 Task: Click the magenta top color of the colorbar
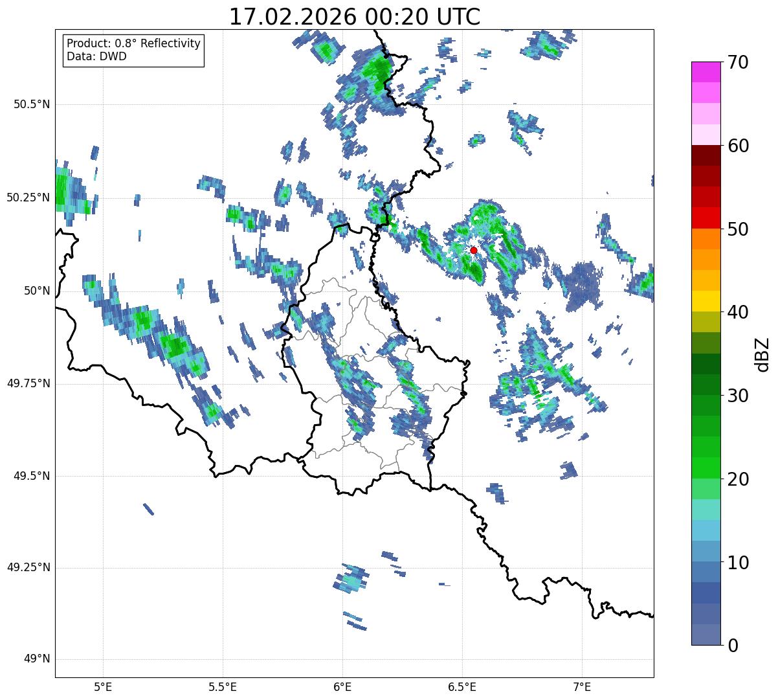tap(706, 72)
